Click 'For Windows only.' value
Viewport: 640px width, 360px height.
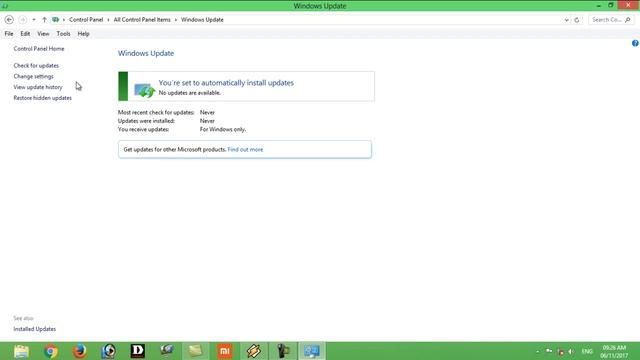(x=223, y=129)
